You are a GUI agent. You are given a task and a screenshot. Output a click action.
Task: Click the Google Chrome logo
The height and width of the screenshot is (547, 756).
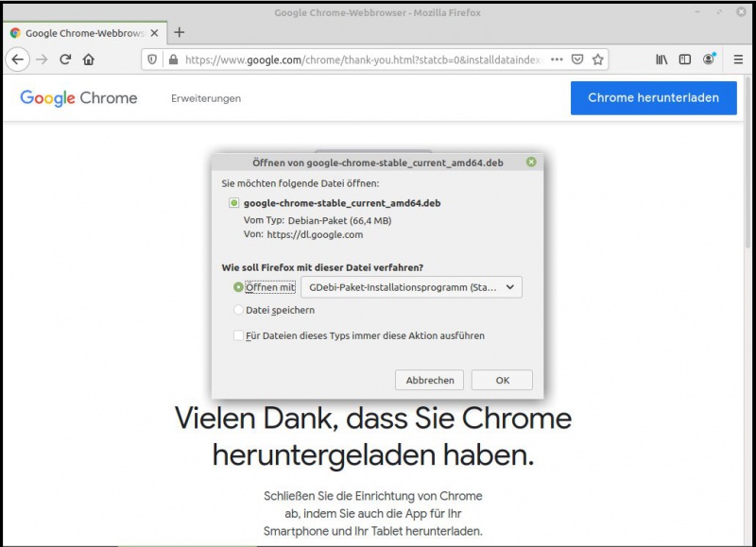(78, 98)
